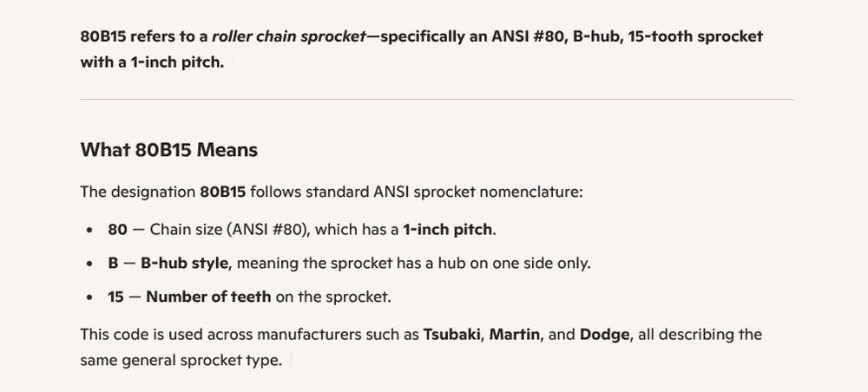The image size is (868, 392).
Task: Click '80B15' at the start of the summary
Action: coord(103,36)
